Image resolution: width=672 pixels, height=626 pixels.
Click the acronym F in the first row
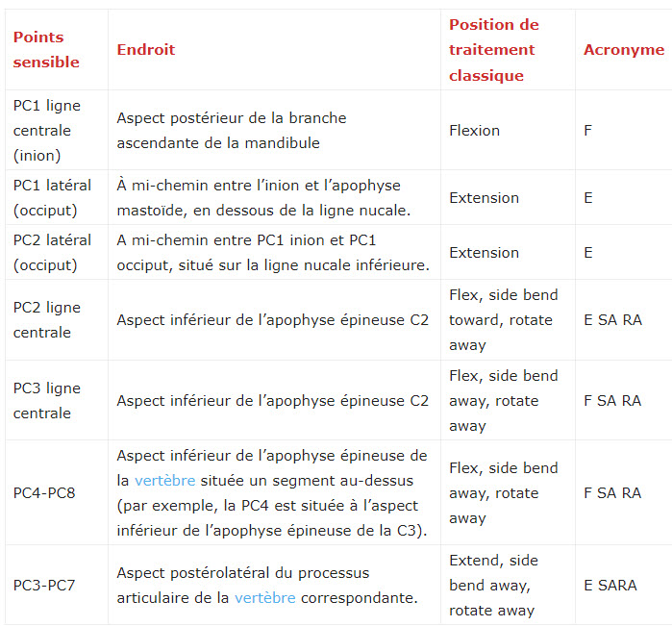(588, 131)
